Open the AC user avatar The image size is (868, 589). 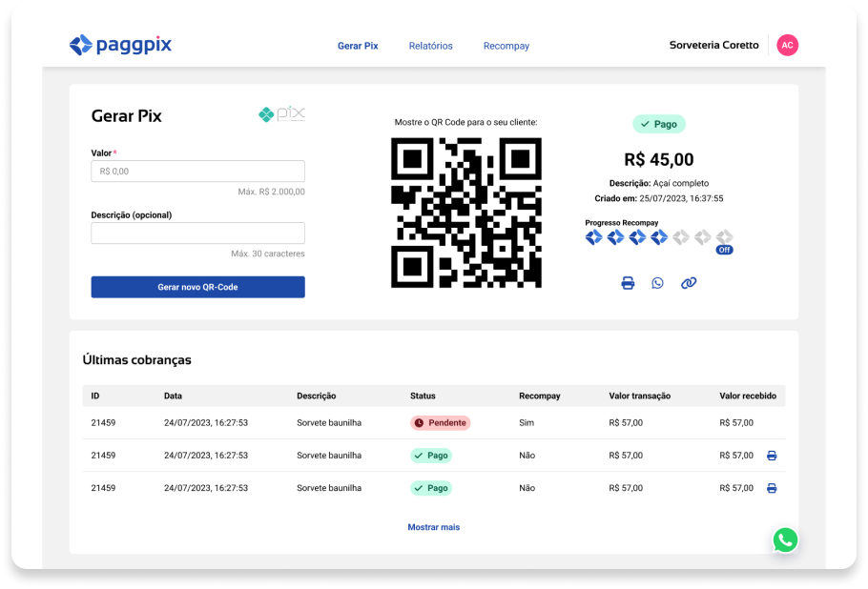tap(787, 46)
